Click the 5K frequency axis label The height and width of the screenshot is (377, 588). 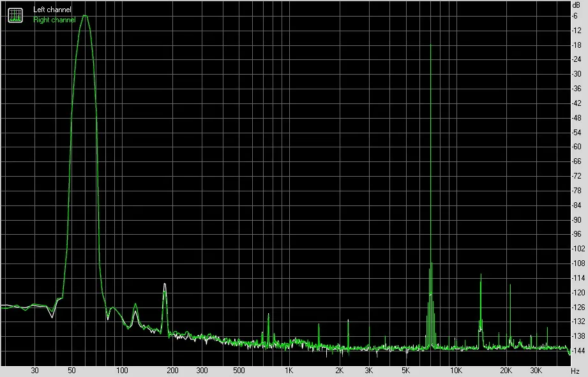[405, 371]
